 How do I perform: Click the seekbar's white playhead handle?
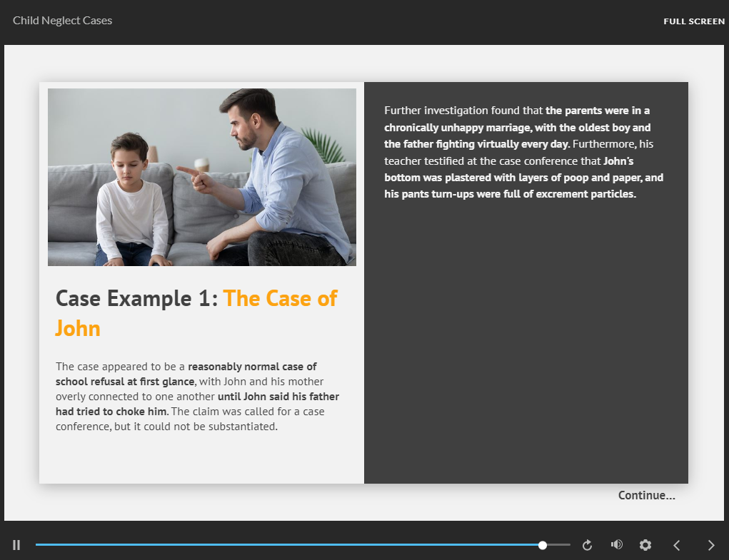[543, 545]
